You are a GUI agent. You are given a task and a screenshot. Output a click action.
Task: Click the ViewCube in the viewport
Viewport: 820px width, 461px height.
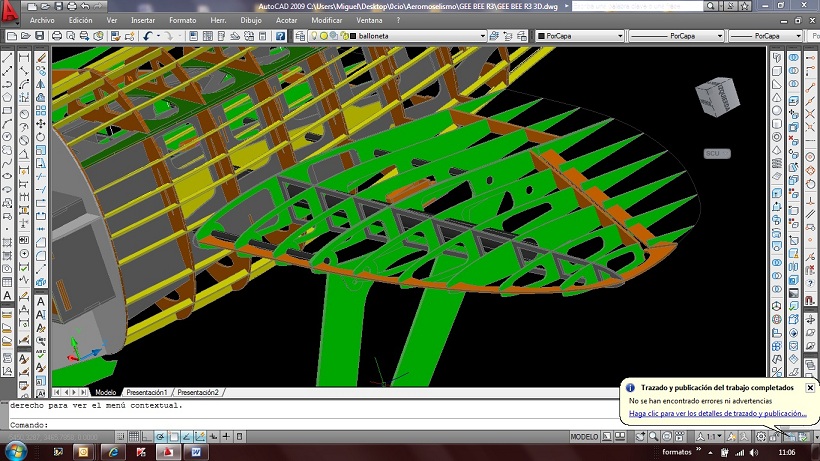pyautogui.click(x=718, y=98)
